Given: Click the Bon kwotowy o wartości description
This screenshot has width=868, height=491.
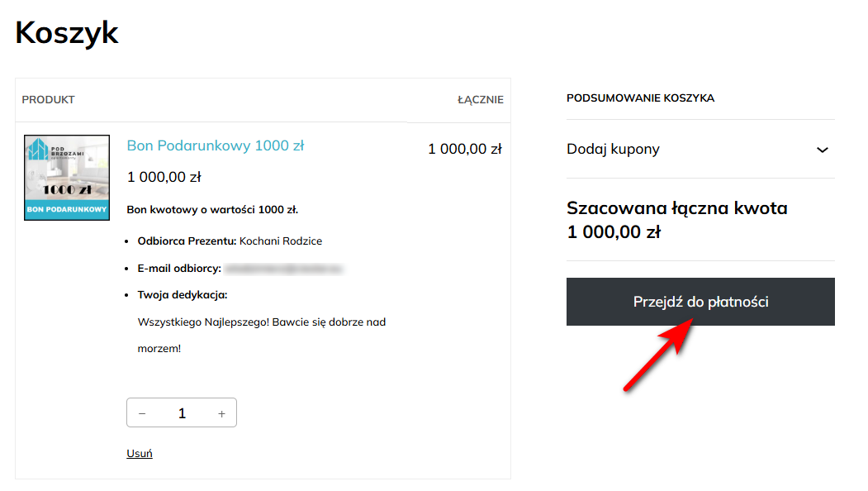Looking at the screenshot, I should tap(212, 210).
